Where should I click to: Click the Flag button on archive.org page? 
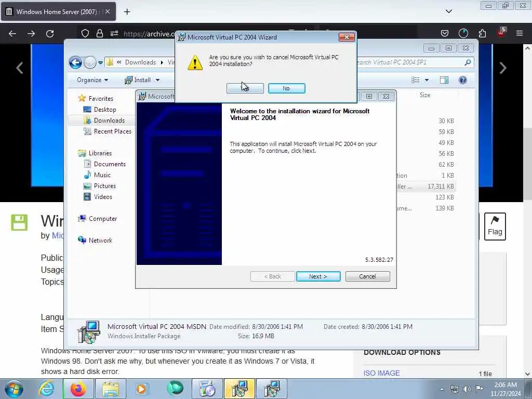[495, 227]
